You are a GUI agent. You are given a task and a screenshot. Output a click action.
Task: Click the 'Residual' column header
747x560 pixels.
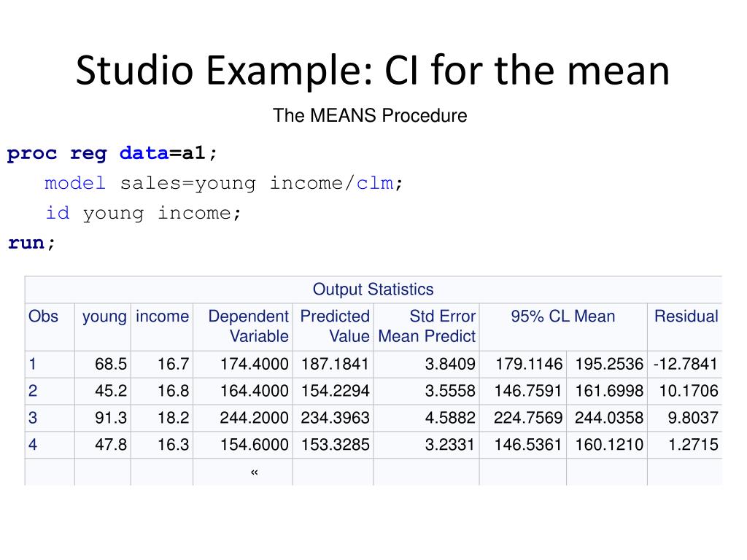click(686, 316)
